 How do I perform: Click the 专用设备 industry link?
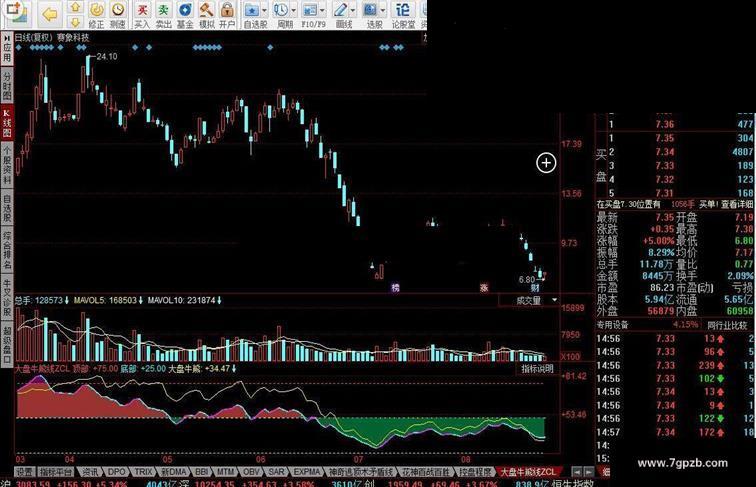click(x=612, y=325)
